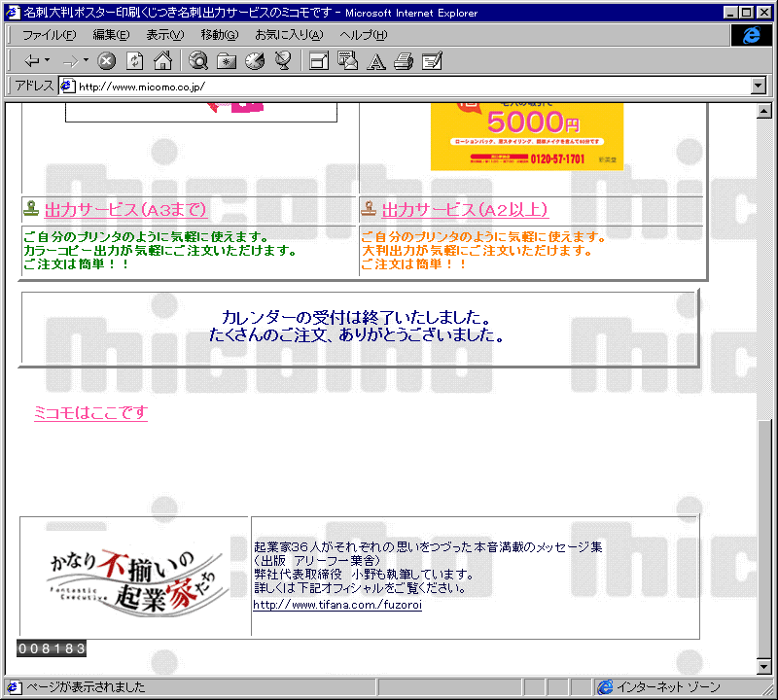
Task: Open the 表示(V) menu
Action: (x=164, y=35)
